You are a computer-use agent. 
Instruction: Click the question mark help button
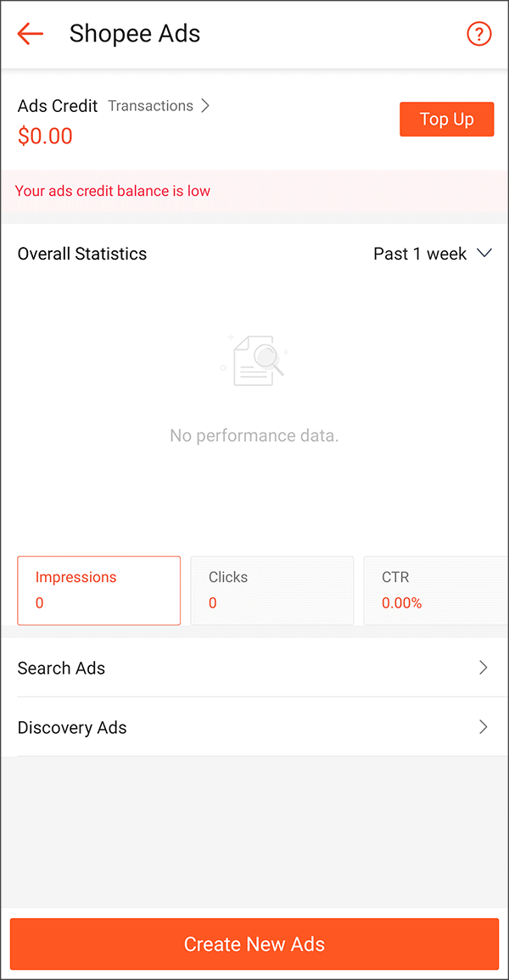pos(479,34)
